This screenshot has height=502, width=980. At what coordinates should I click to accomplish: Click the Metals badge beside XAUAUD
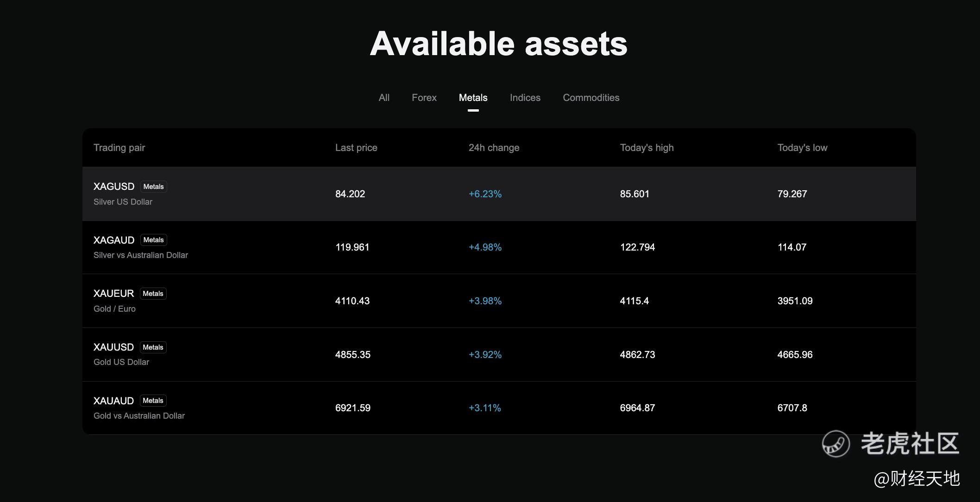click(x=153, y=401)
